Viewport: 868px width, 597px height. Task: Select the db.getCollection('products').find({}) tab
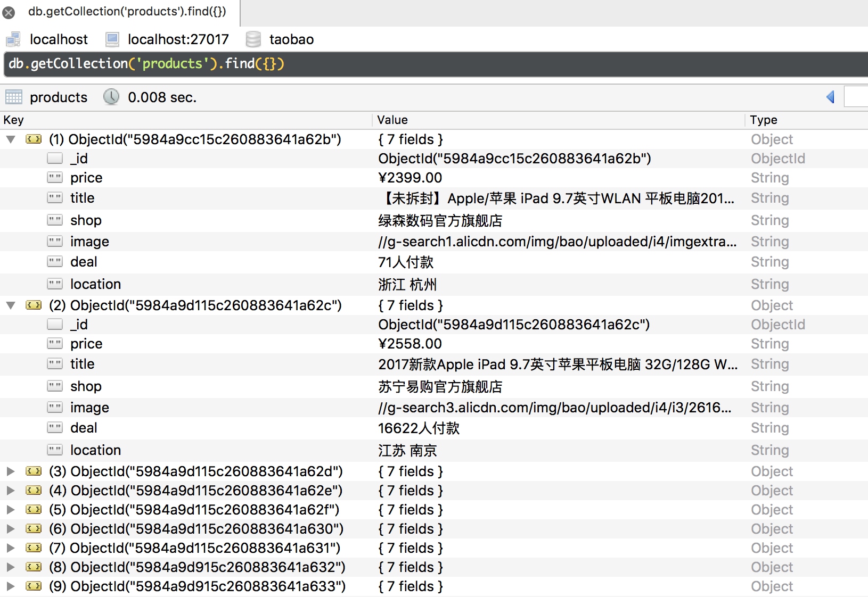(127, 12)
